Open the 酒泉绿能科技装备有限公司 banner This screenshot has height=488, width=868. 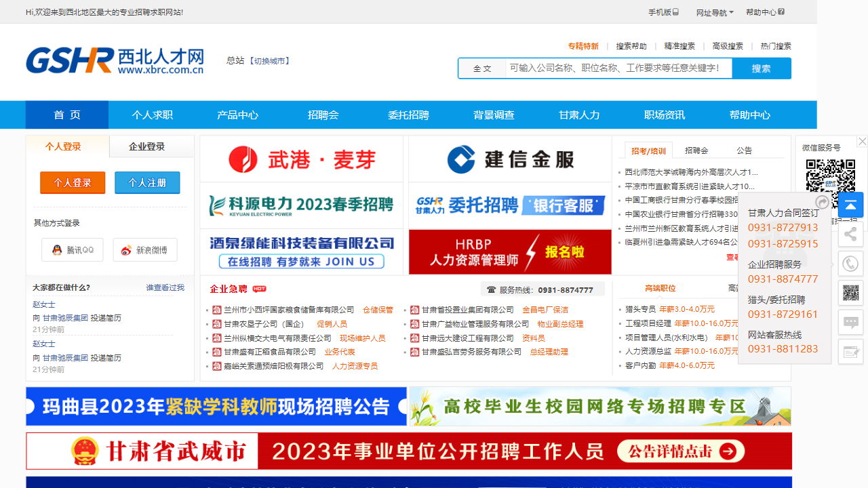click(302, 252)
